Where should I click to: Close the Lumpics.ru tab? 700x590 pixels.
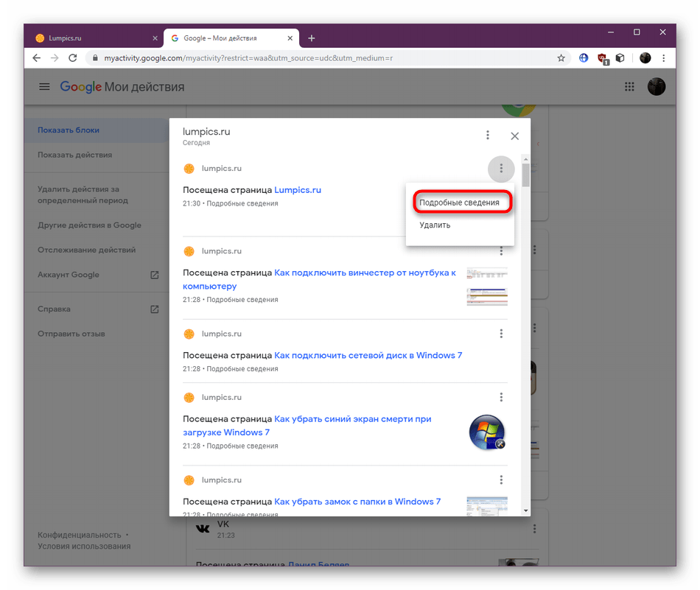point(155,38)
